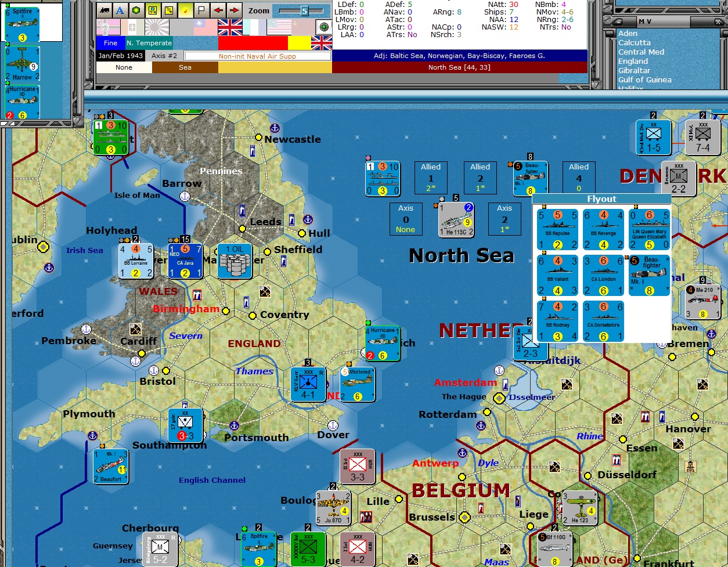Viewport: 728px width, 567px height.
Task: Click the Flyout title bar
Action: pos(601,199)
